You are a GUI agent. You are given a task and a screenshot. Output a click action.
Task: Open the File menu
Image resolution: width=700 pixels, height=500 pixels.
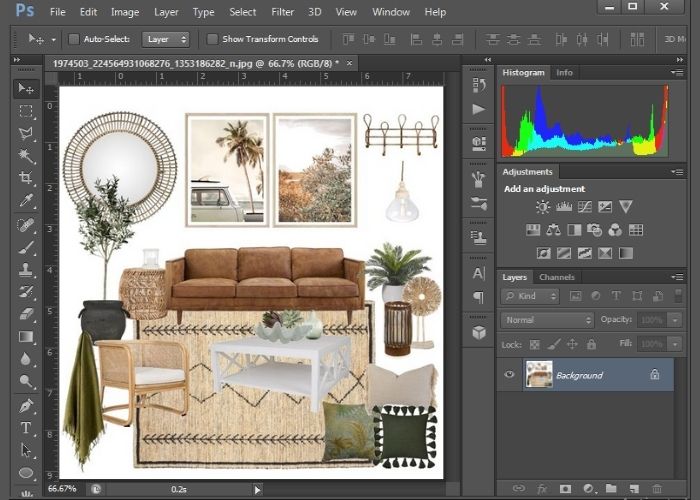(x=58, y=12)
